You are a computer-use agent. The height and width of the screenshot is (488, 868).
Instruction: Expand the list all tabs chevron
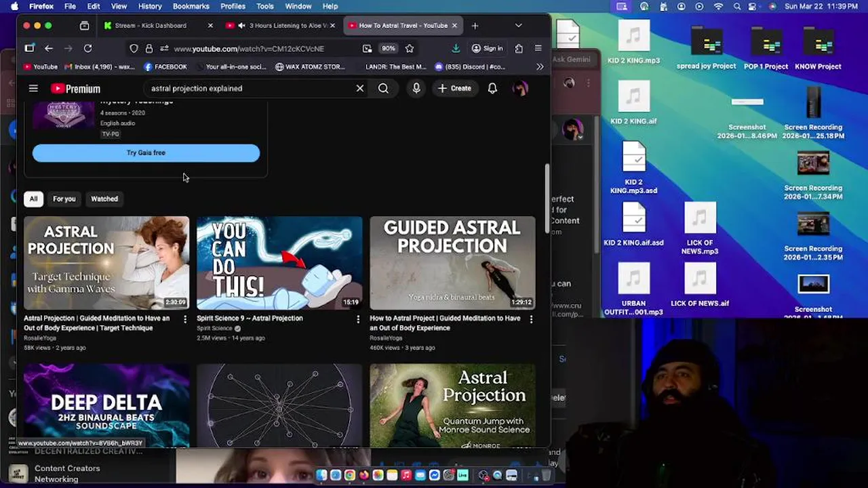pyautogui.click(x=519, y=26)
